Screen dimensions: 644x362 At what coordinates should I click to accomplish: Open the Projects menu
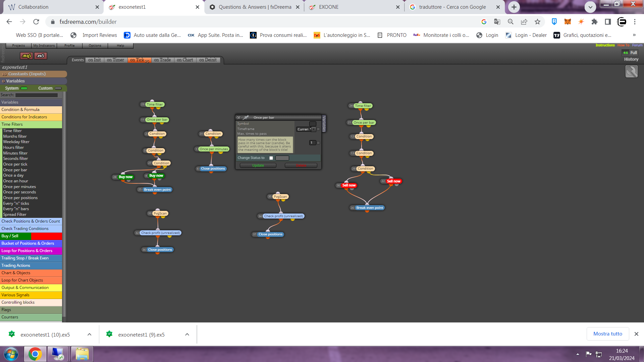18,46
